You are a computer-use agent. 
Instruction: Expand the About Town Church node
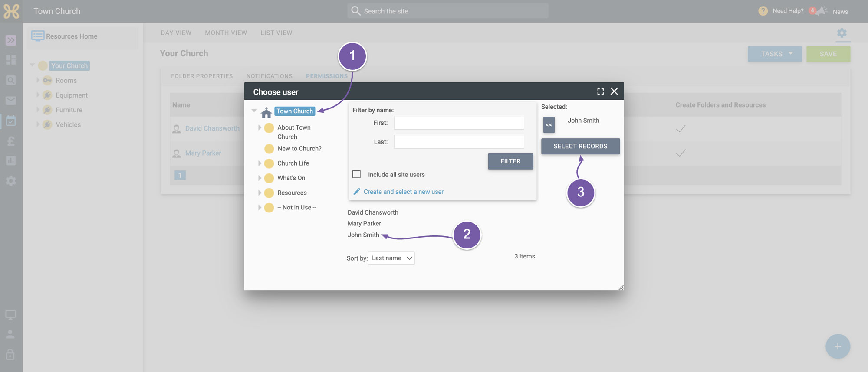pos(260,127)
